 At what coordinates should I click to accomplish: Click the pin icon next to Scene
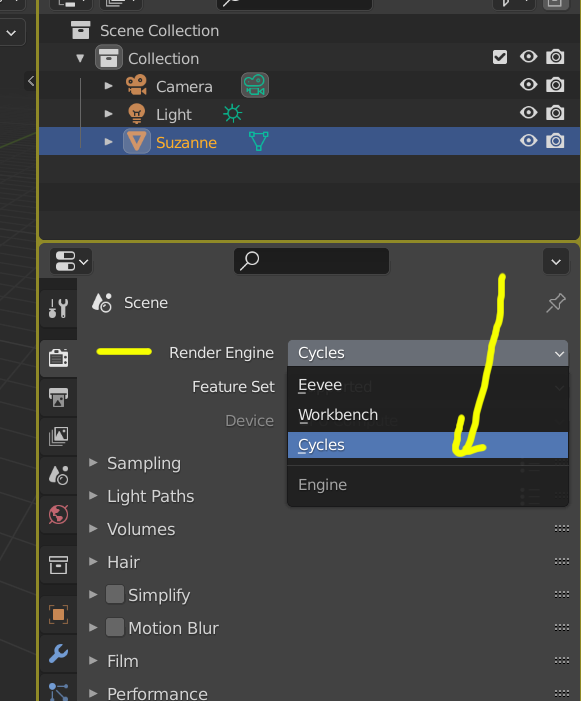556,303
